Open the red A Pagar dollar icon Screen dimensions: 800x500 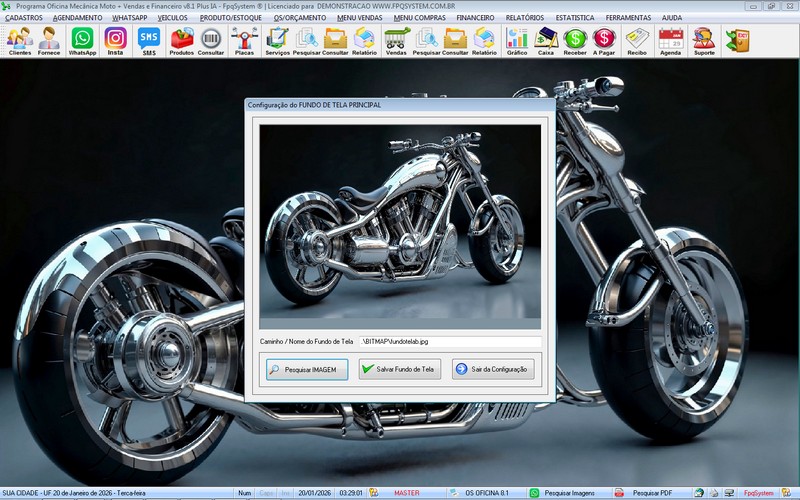pos(604,41)
